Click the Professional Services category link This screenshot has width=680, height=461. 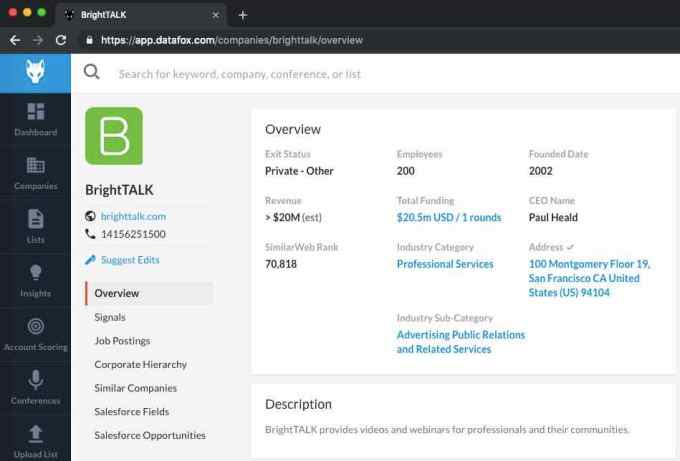445,264
